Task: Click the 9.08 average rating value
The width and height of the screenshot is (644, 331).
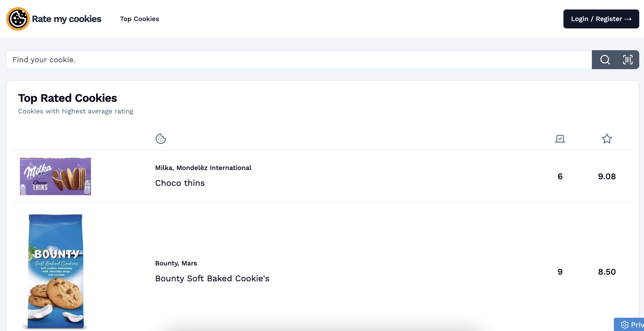Action: click(607, 176)
